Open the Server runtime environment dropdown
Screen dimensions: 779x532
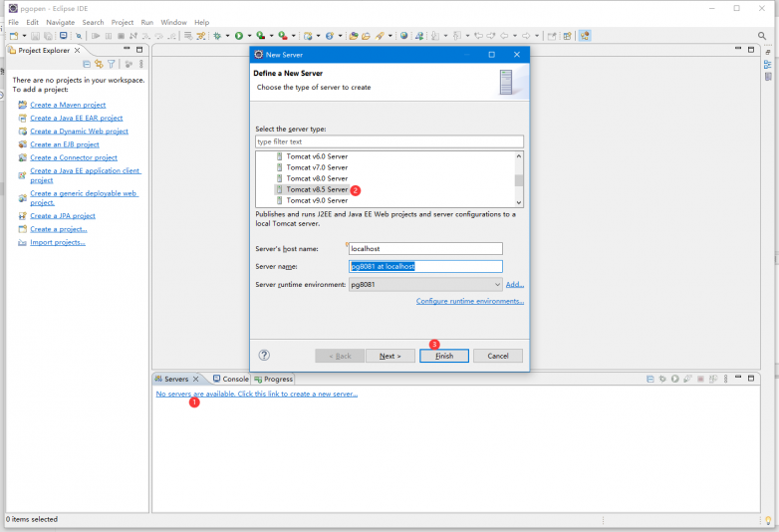(497, 285)
